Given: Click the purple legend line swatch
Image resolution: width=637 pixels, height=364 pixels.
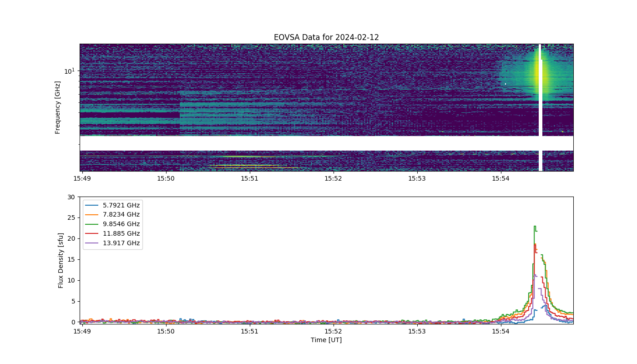Looking at the screenshot, I should pyautogui.click(x=92, y=243).
